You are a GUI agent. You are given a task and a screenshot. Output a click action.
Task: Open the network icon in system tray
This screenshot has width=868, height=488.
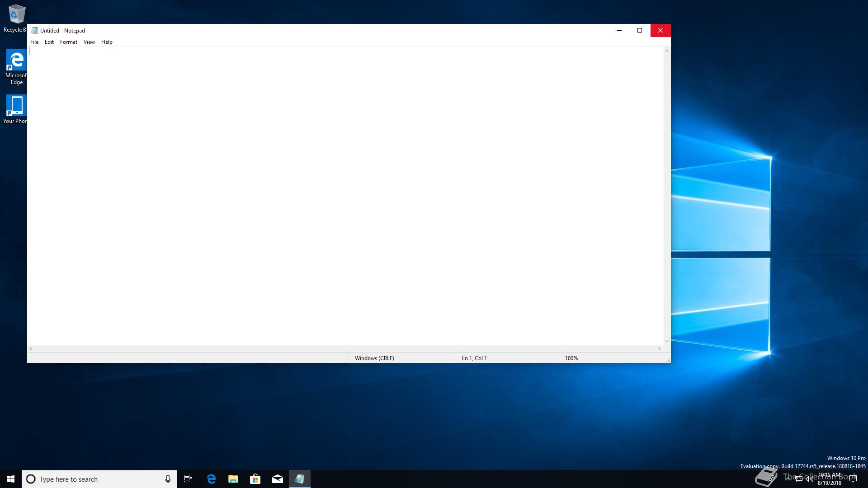(799, 479)
